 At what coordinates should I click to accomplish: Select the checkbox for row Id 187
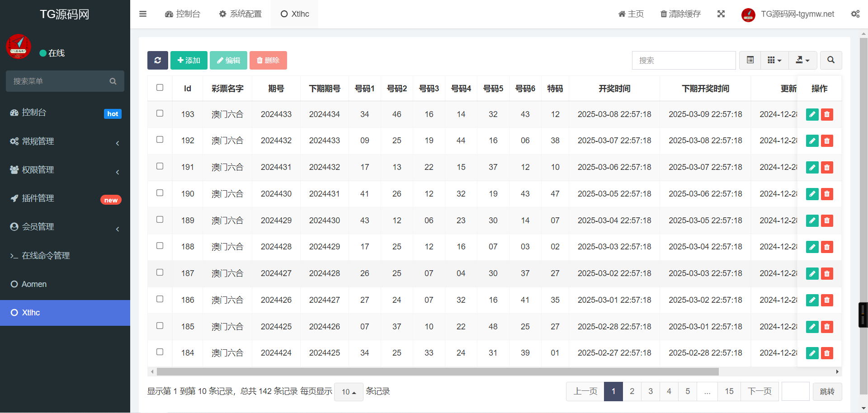point(160,272)
